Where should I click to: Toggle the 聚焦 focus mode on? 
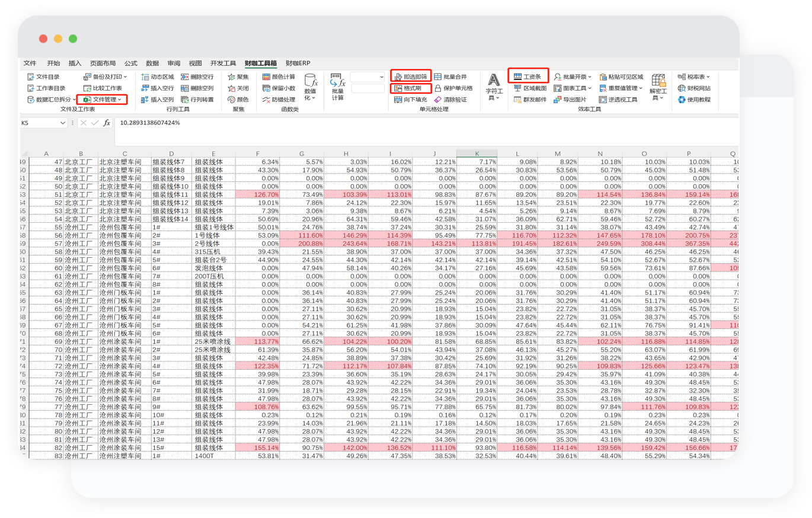(x=231, y=77)
